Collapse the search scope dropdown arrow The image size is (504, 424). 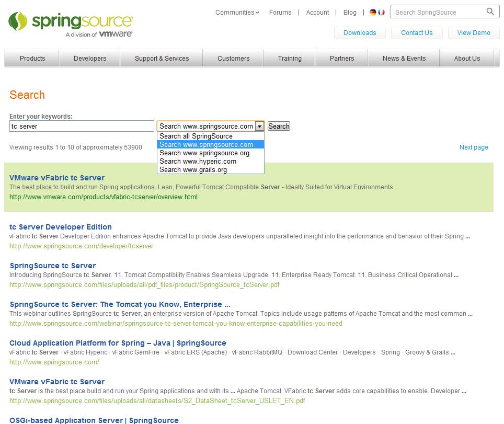pyautogui.click(x=259, y=127)
